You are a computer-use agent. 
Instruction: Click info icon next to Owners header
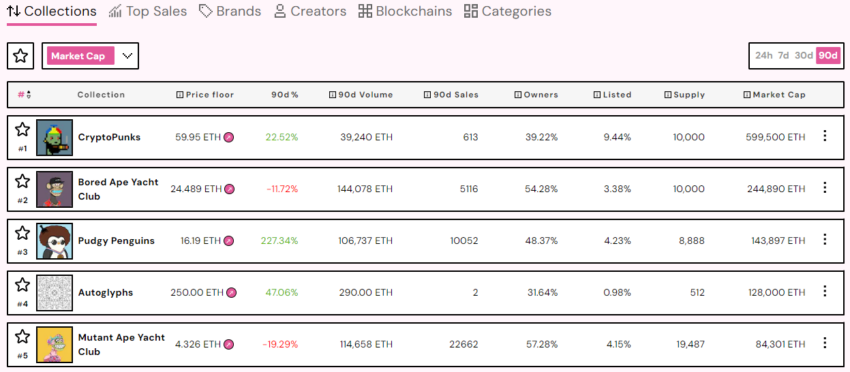518,95
